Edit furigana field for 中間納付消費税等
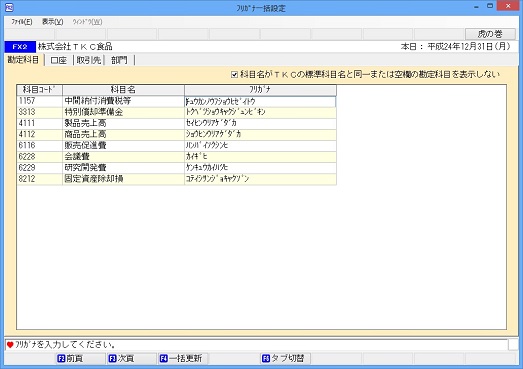Viewport: 523px width, 369px height. tap(260, 101)
